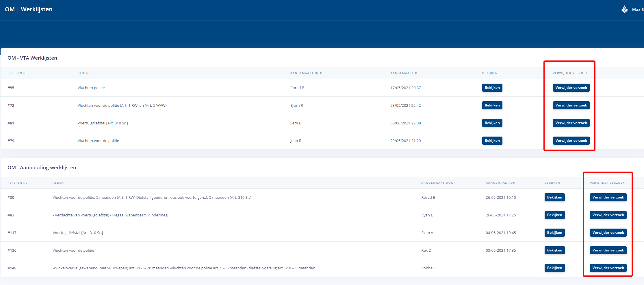This screenshot has height=285, width=644.
Task: Click Bekijken for reference #117
Action: click(x=554, y=233)
